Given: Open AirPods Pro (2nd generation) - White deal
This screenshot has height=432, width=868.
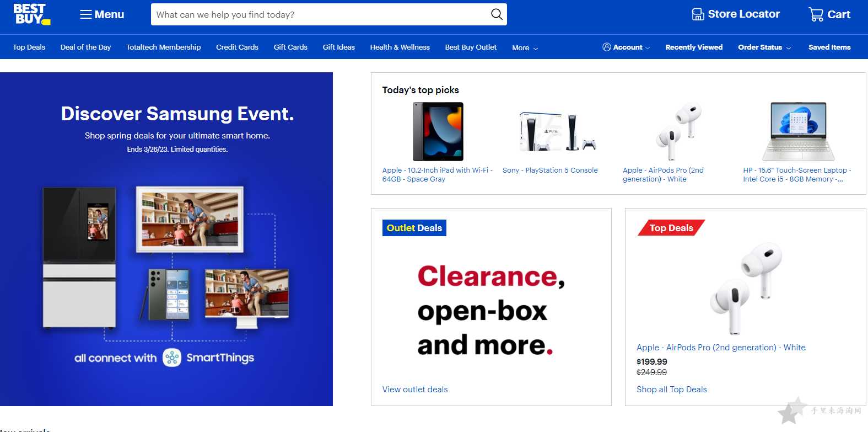Looking at the screenshot, I should click(x=721, y=348).
